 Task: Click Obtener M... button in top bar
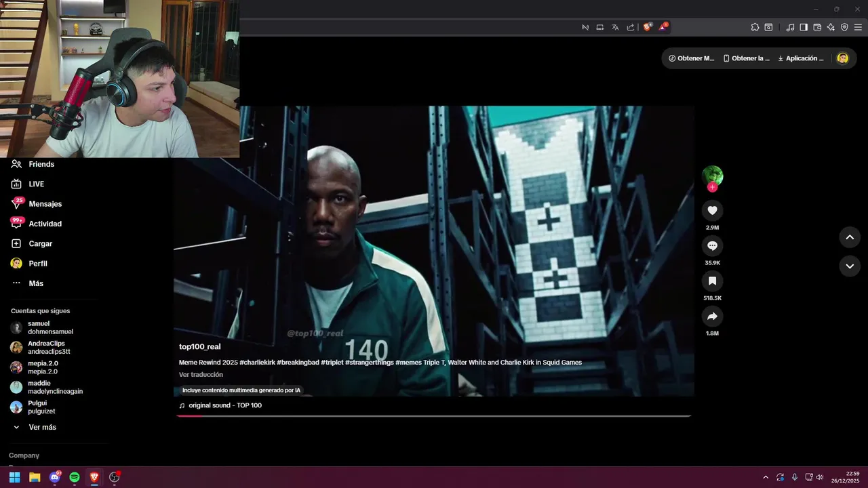tap(691, 58)
